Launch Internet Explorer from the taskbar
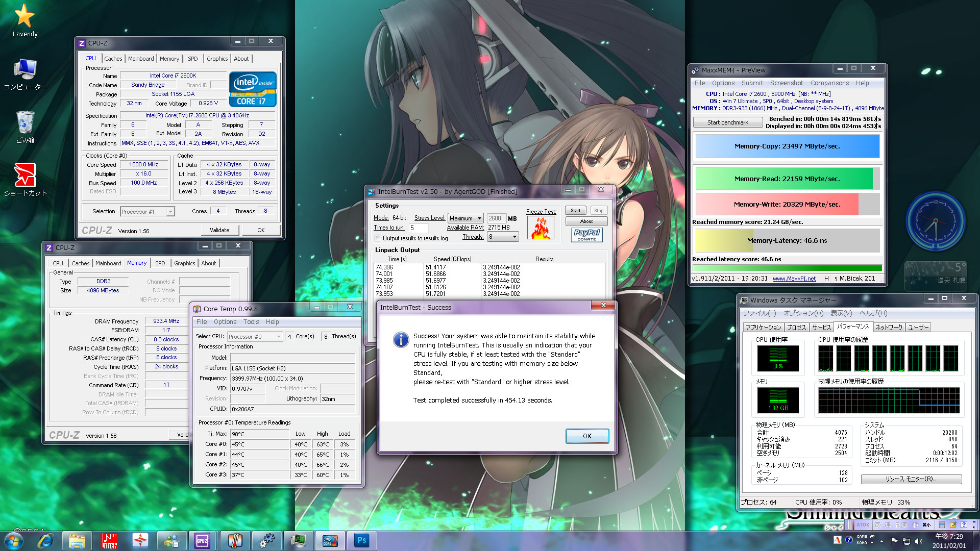The image size is (980, 551). pos(45,540)
